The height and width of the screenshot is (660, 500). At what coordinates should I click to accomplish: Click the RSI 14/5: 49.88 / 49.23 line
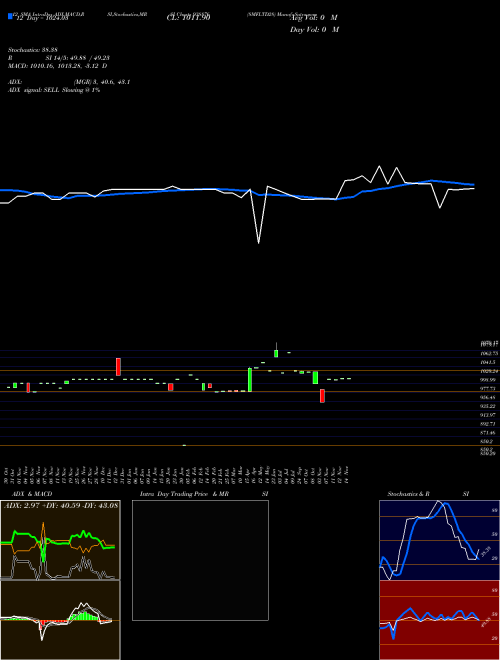coord(59,58)
